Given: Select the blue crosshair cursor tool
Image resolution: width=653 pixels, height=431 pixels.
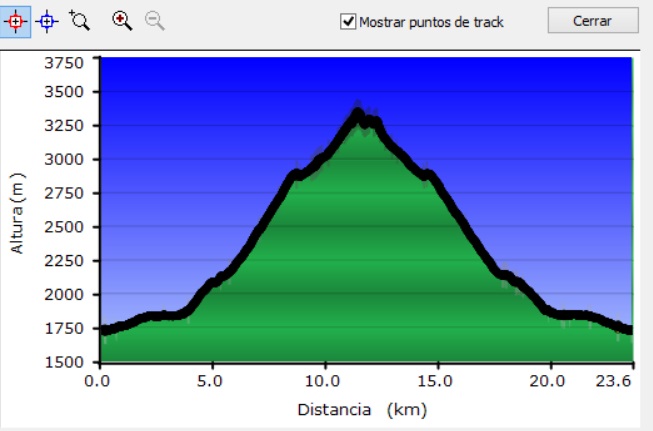Looking at the screenshot, I should (47, 21).
